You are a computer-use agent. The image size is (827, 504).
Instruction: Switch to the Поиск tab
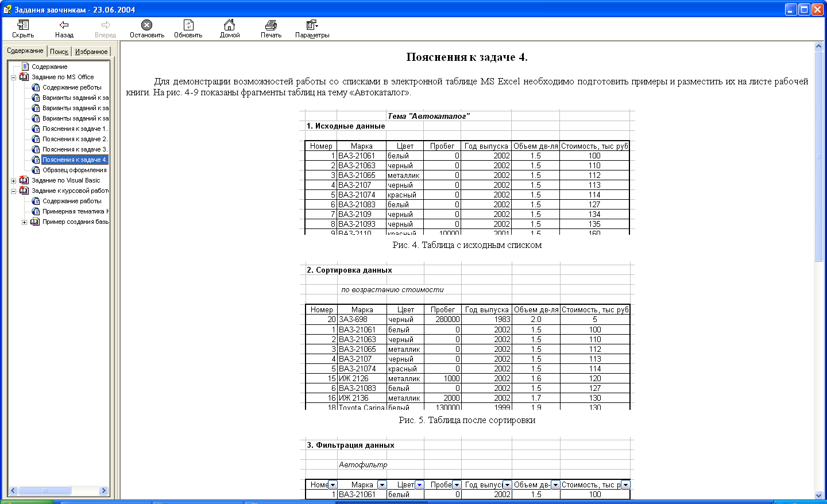click(59, 52)
